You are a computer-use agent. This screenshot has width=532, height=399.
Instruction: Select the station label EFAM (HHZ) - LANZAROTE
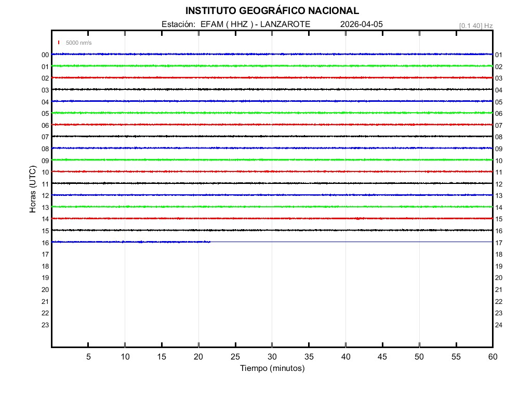point(236,24)
